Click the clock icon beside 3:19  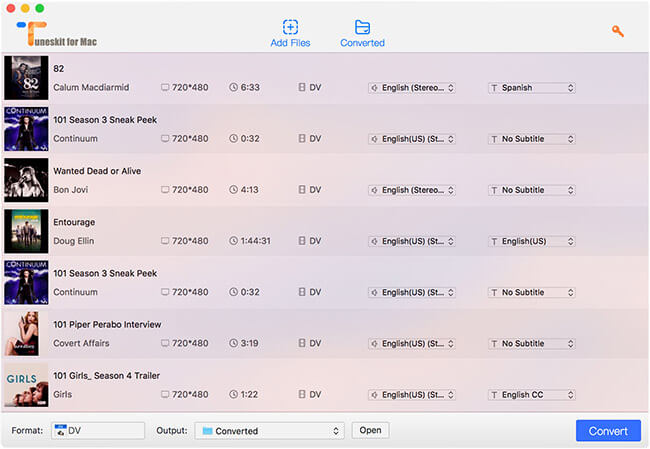click(x=234, y=343)
